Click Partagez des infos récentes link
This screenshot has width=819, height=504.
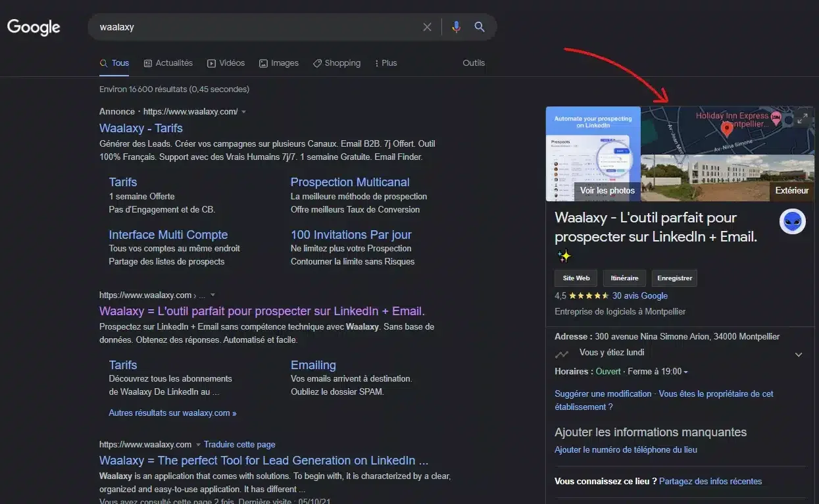[710, 482]
